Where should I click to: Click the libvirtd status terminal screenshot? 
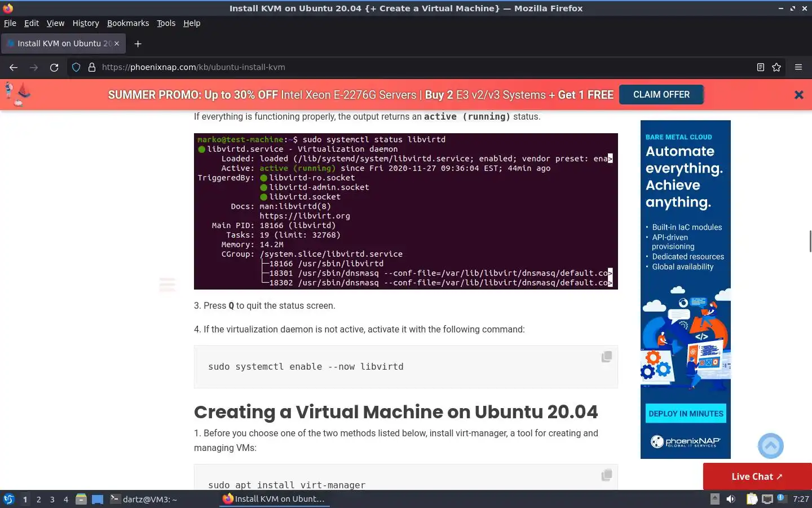click(x=406, y=212)
